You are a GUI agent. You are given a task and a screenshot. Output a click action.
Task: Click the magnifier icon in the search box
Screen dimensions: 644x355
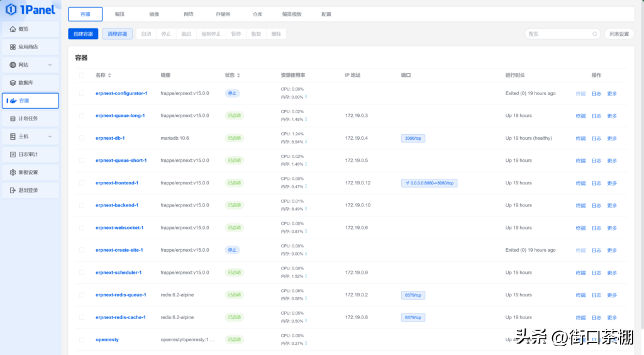pyautogui.click(x=594, y=34)
